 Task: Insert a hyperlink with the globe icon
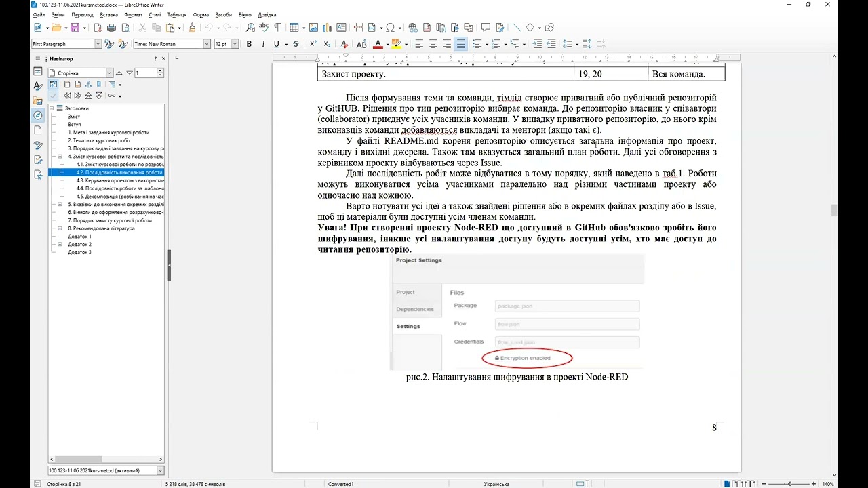tap(414, 28)
